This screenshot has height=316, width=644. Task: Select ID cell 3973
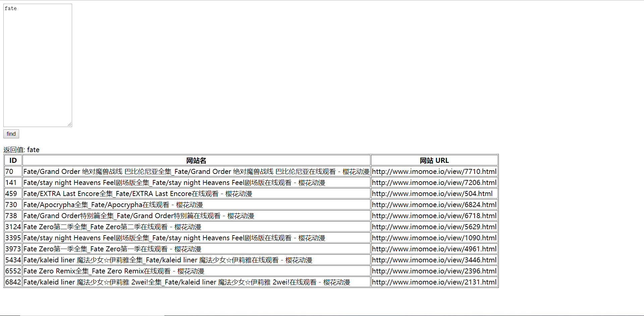click(13, 249)
